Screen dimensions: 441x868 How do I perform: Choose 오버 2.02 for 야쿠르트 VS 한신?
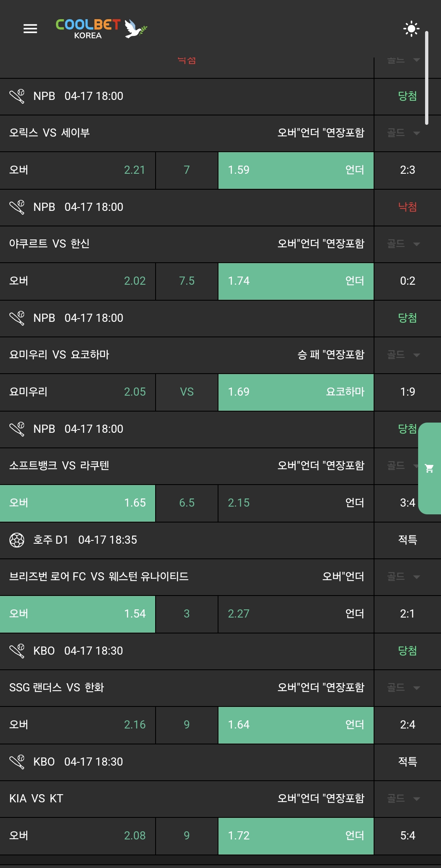pyautogui.click(x=78, y=281)
